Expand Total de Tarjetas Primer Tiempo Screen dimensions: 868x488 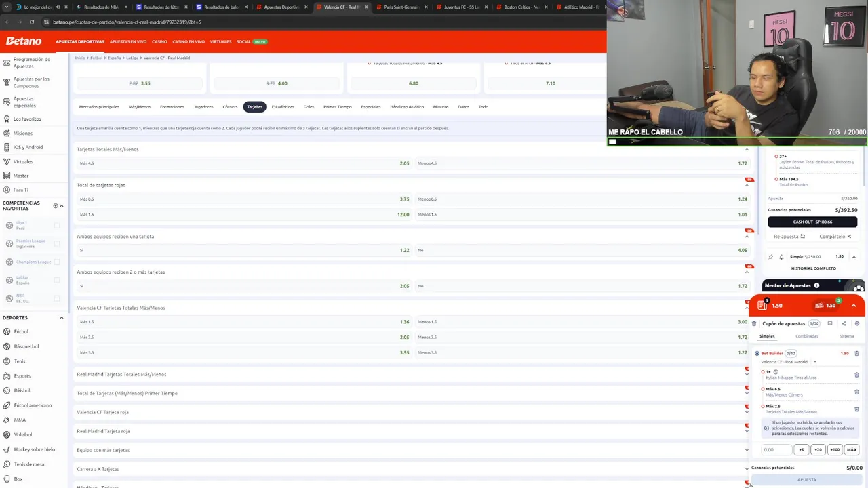click(x=747, y=393)
